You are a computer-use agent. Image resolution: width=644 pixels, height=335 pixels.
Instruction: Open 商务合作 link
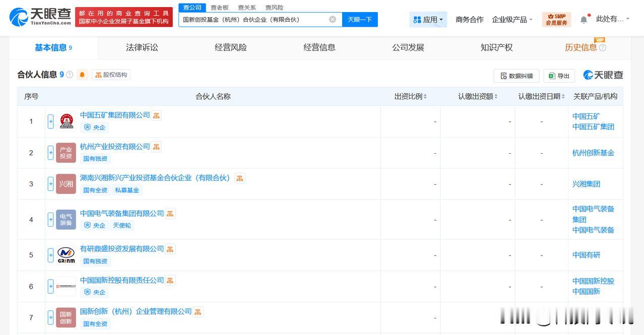[470, 19]
